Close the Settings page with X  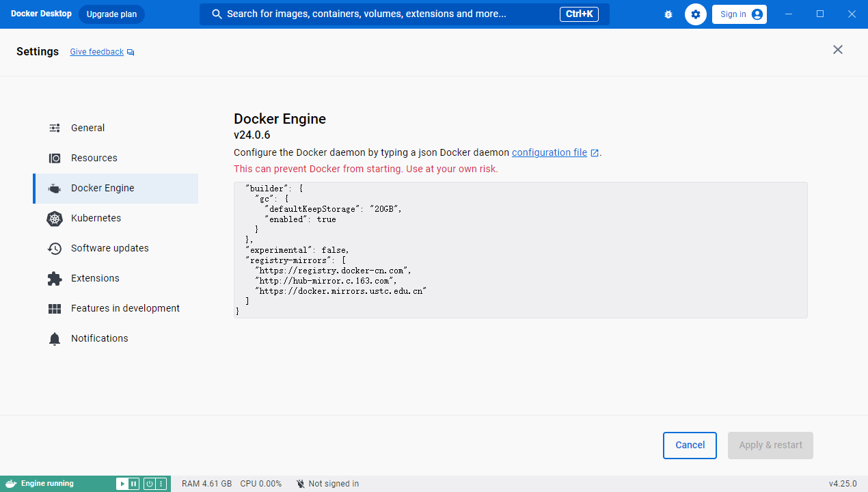coord(838,50)
